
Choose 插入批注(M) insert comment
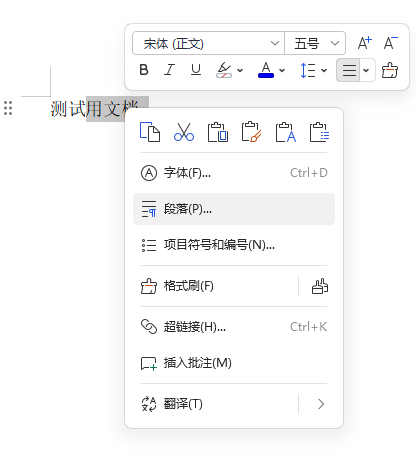tap(234, 363)
